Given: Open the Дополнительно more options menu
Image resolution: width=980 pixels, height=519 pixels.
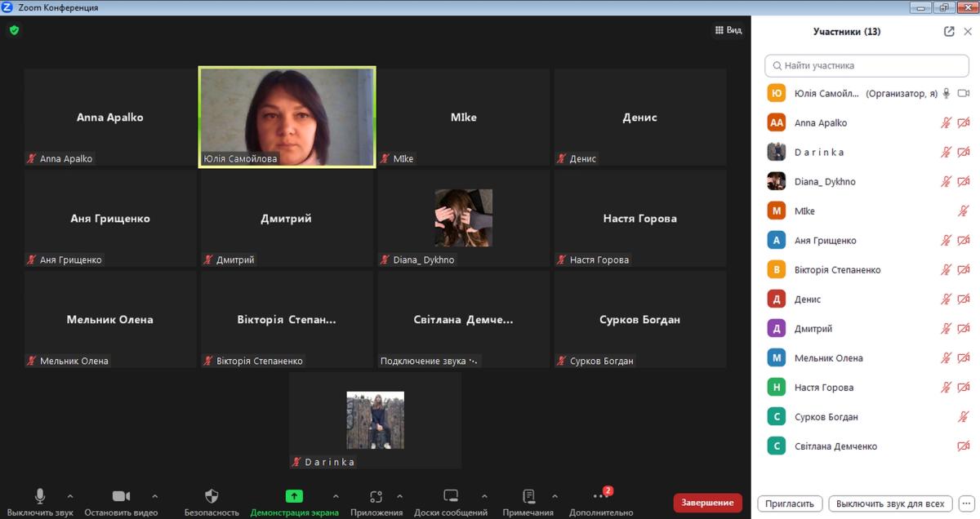Looking at the screenshot, I should pyautogui.click(x=601, y=500).
